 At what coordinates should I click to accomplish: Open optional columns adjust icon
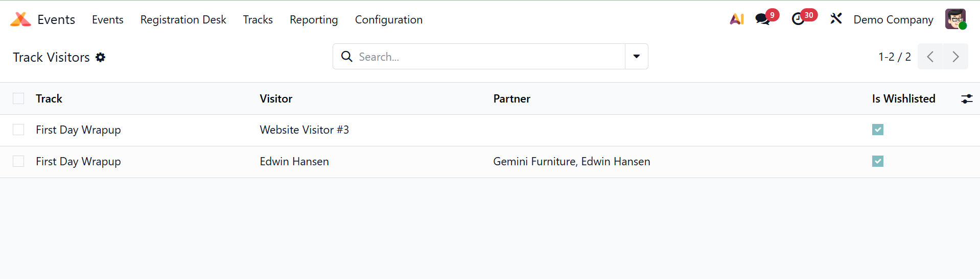click(x=967, y=99)
